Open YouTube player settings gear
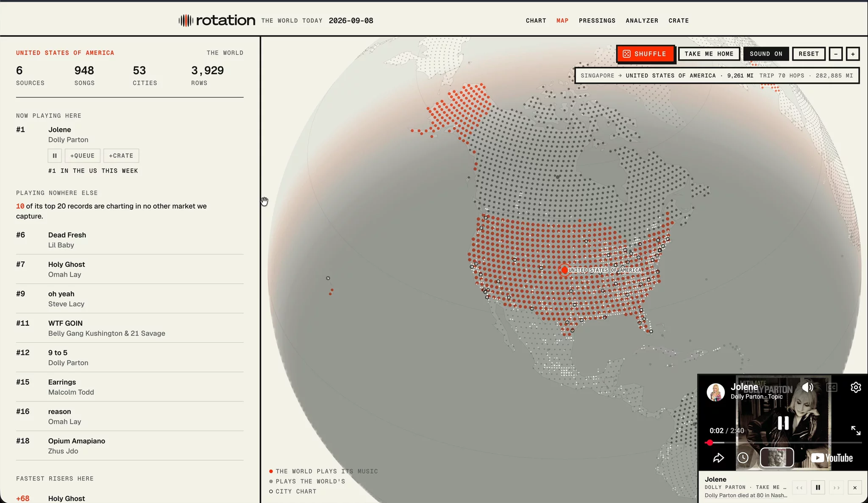Image resolution: width=868 pixels, height=503 pixels. (x=856, y=387)
